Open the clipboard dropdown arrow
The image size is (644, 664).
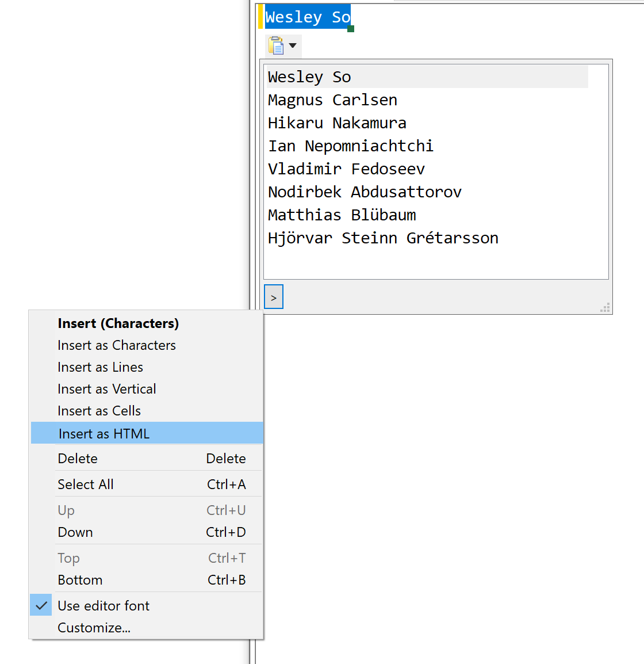293,45
